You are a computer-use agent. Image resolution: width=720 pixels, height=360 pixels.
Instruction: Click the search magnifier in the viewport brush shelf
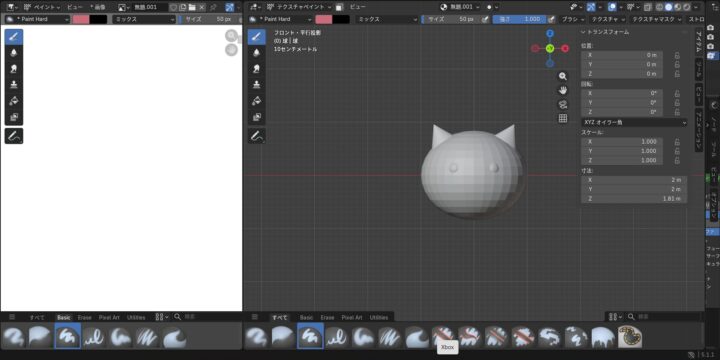(x=631, y=317)
